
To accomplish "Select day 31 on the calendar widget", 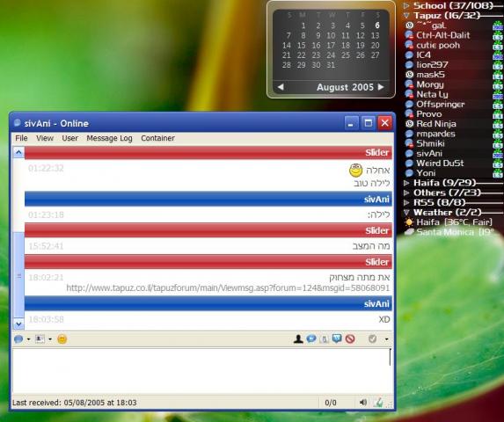I will click(331, 65).
